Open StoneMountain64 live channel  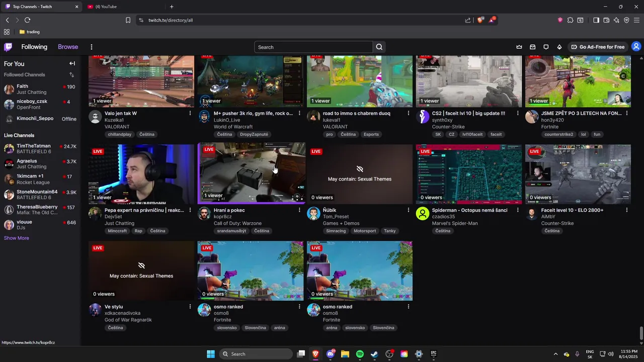pyautogui.click(x=40, y=195)
